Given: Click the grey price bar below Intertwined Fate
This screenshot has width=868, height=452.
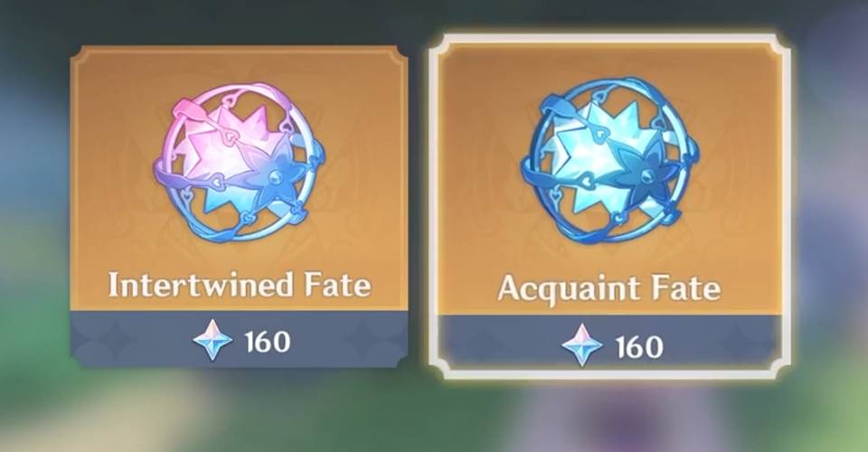Looking at the screenshot, I should click(239, 339).
